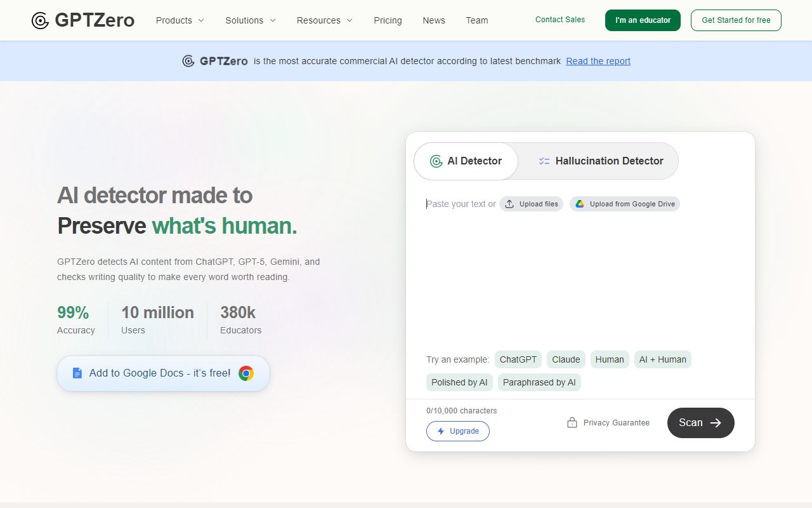Expand the Solutions menu
812x508 pixels.
pos(250,20)
